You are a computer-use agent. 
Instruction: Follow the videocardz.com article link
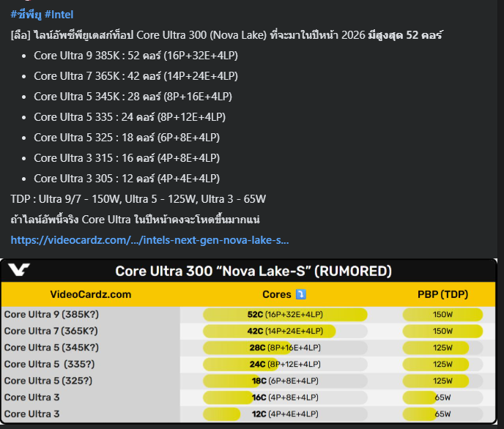pyautogui.click(x=149, y=240)
